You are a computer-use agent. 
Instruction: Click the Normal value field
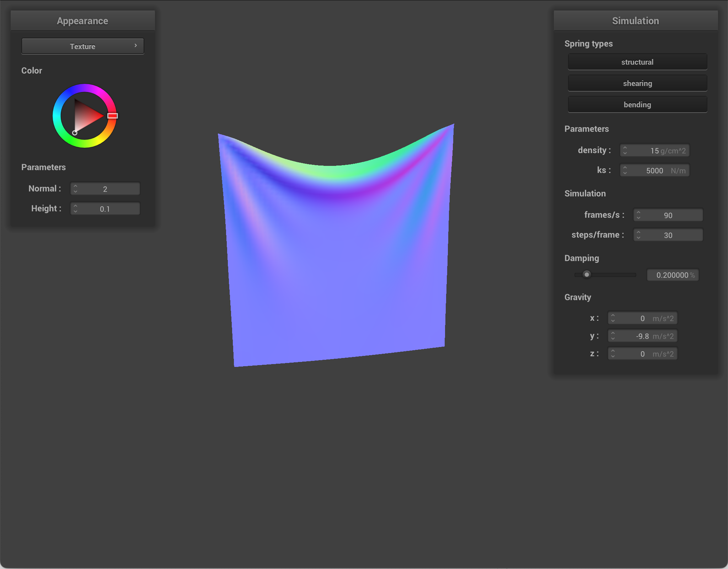point(105,189)
